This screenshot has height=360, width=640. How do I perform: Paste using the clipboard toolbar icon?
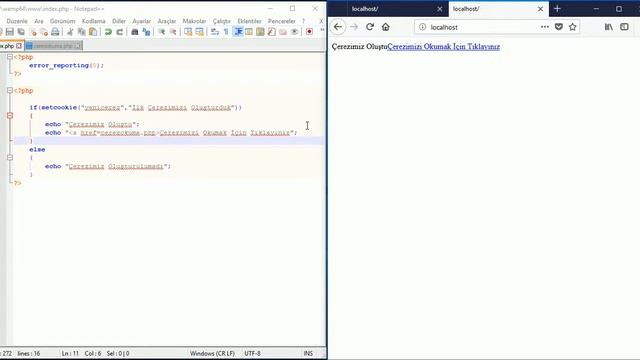[x=93, y=32]
